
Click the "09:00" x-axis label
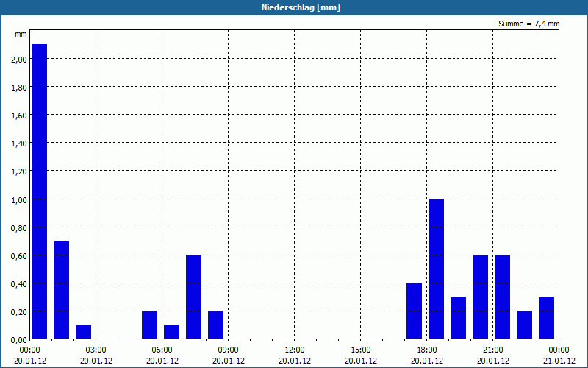[x=229, y=350]
